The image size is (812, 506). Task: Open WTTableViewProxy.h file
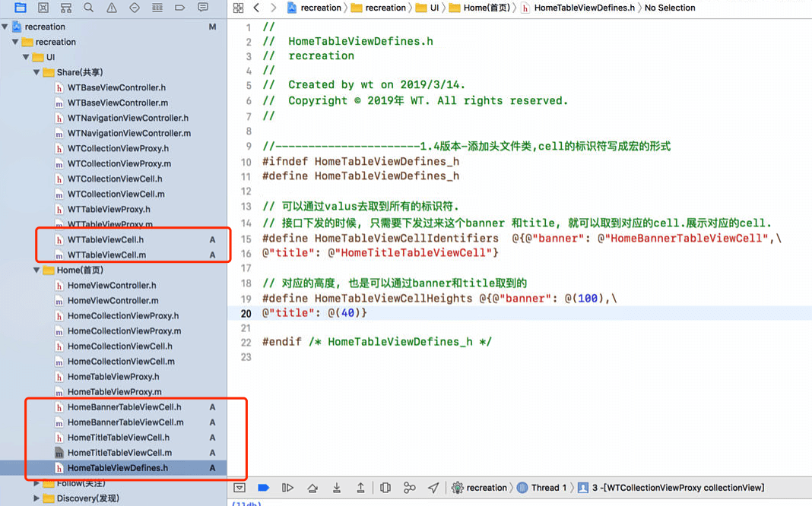click(x=109, y=209)
